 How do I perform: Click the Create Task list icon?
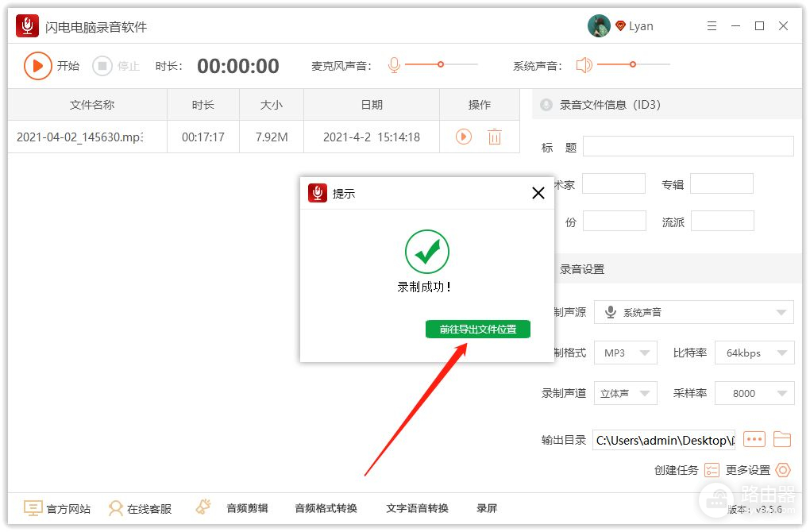(712, 470)
